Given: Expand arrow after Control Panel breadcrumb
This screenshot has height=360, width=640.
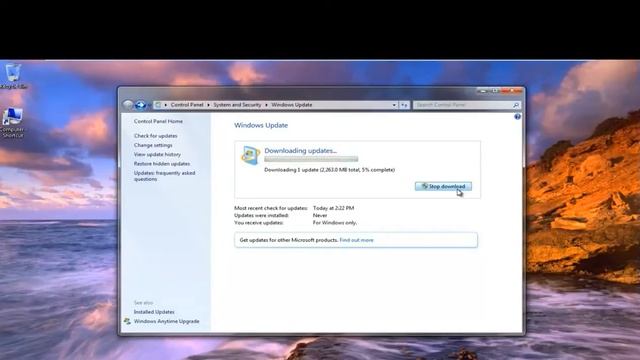Looking at the screenshot, I should 209,105.
